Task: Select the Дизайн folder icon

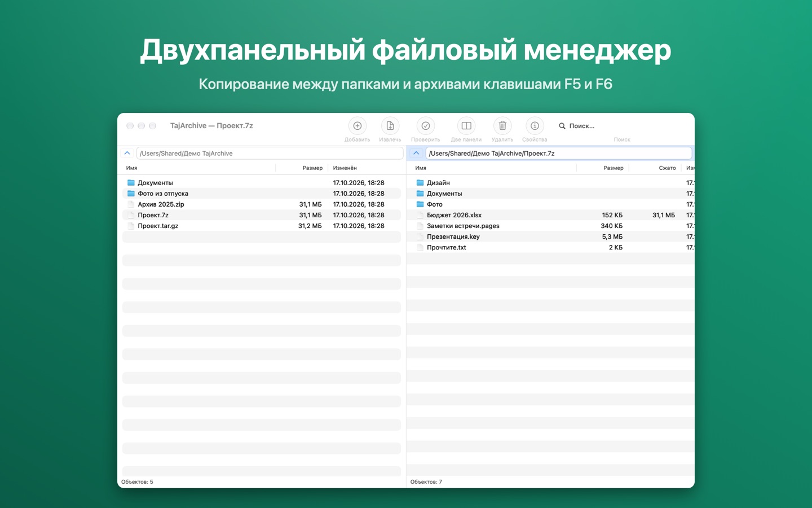Action: [420, 183]
